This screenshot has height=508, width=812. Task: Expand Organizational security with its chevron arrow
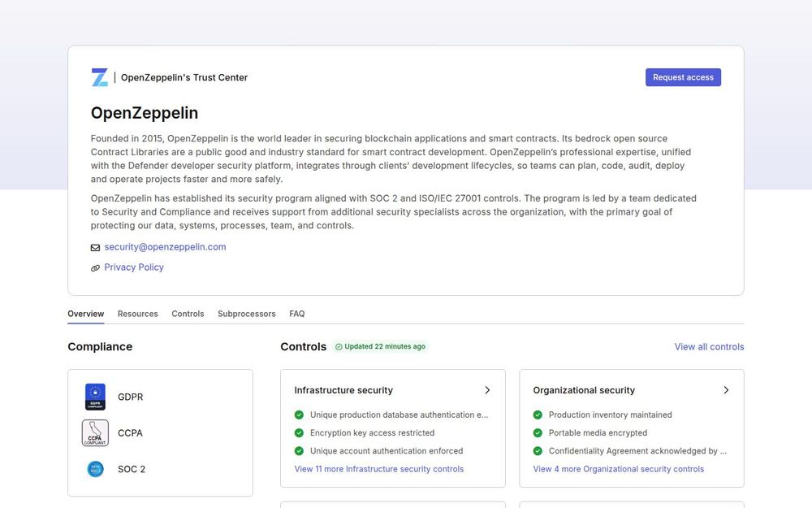726,390
